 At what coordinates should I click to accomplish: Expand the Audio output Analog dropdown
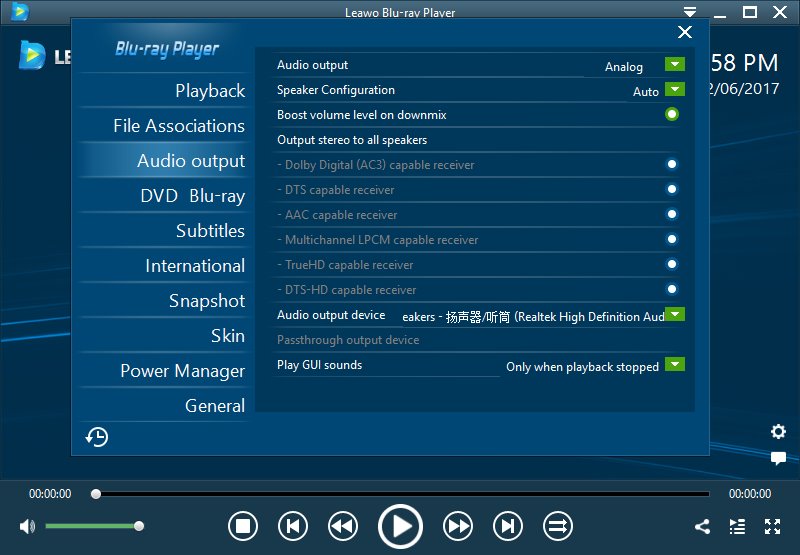tap(674, 64)
